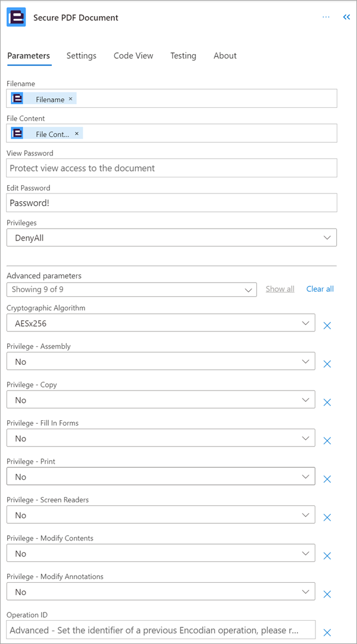Collapse the panel with double chevron icon
Image resolution: width=357 pixels, height=644 pixels.
pyautogui.click(x=347, y=17)
